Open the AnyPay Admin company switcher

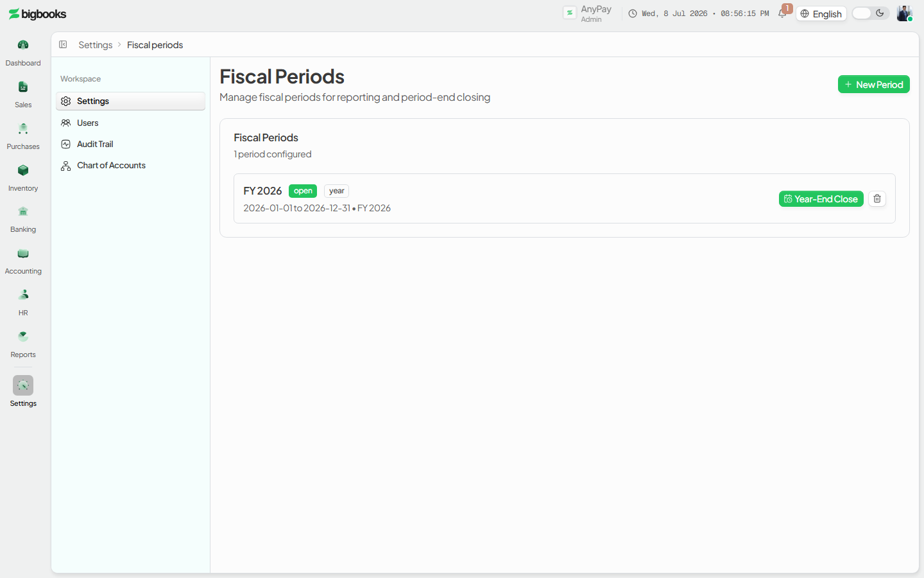tap(588, 13)
